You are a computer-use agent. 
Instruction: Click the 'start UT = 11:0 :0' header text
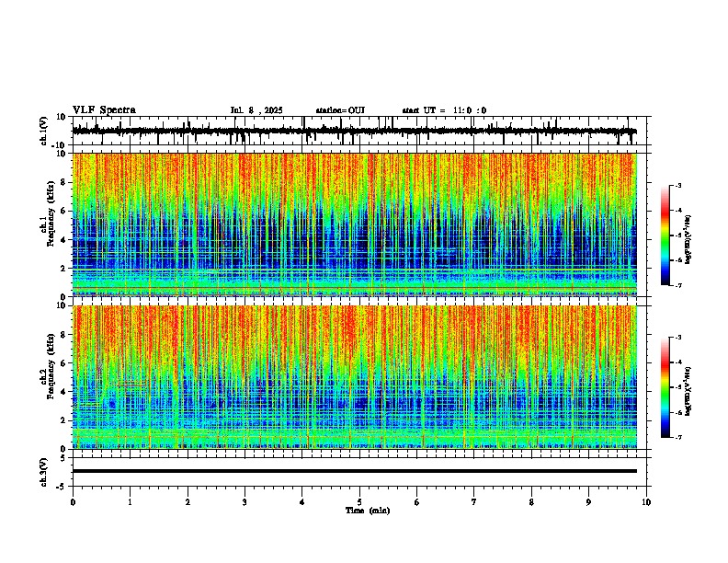point(444,110)
